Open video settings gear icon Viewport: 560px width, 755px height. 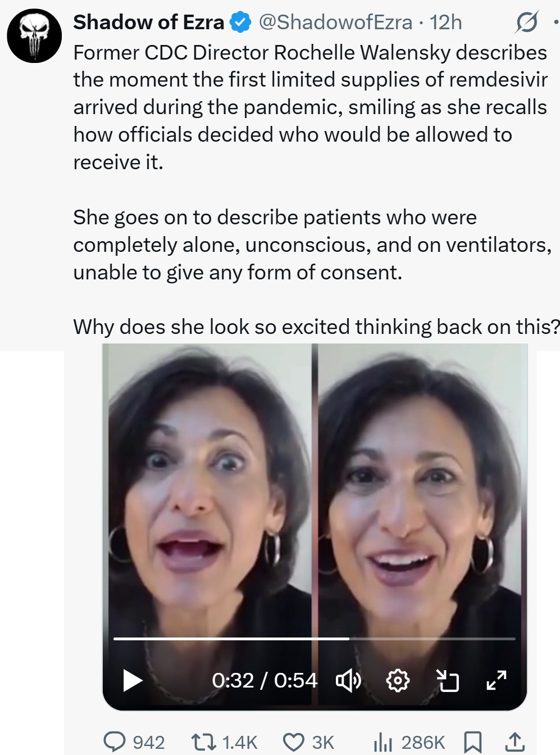pyautogui.click(x=398, y=681)
